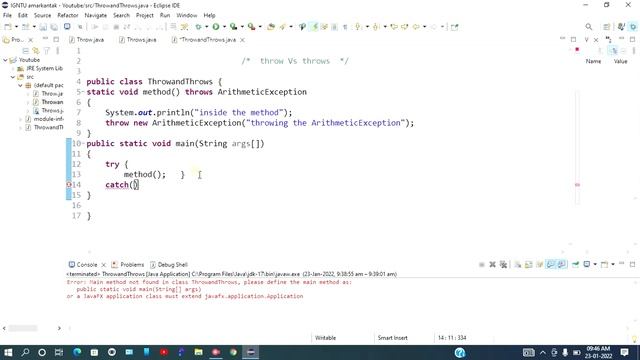This screenshot has width=640, height=360.
Task: Minimize the Console view panel
Action: tap(621, 264)
